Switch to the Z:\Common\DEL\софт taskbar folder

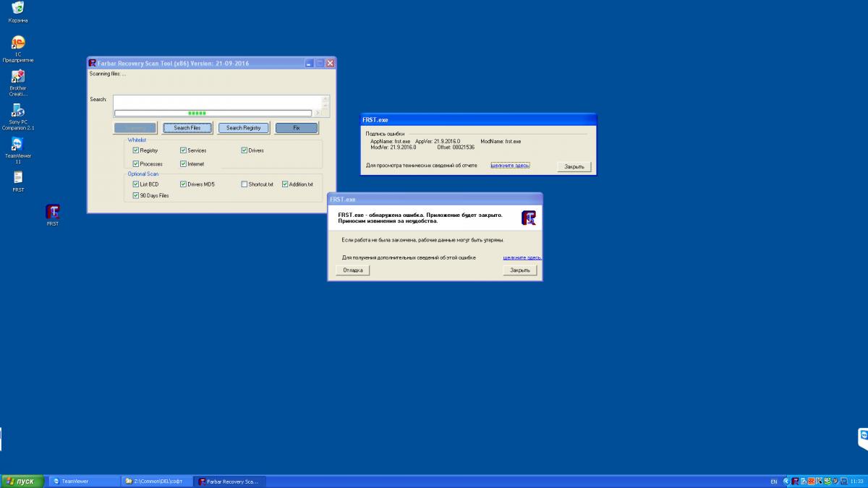[156, 481]
